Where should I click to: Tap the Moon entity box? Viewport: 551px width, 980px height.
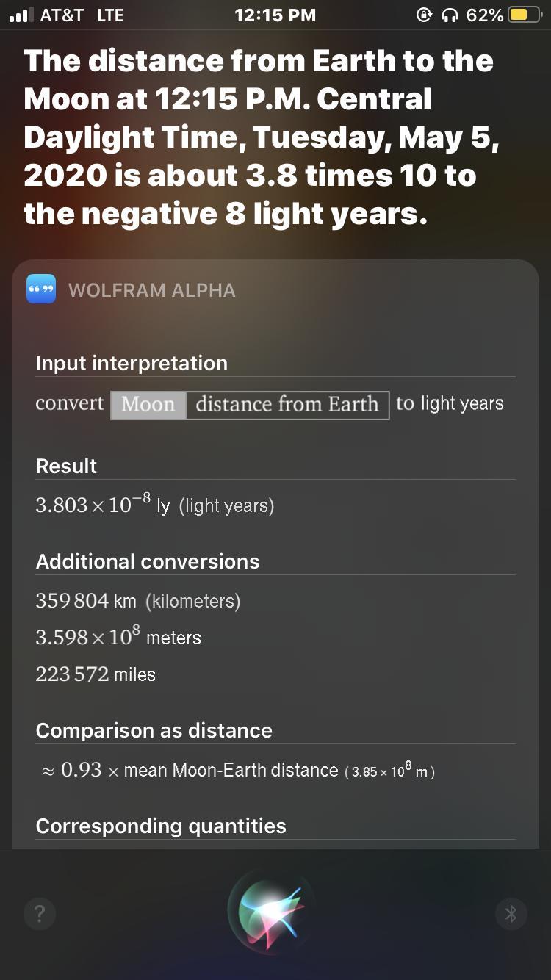coord(148,405)
